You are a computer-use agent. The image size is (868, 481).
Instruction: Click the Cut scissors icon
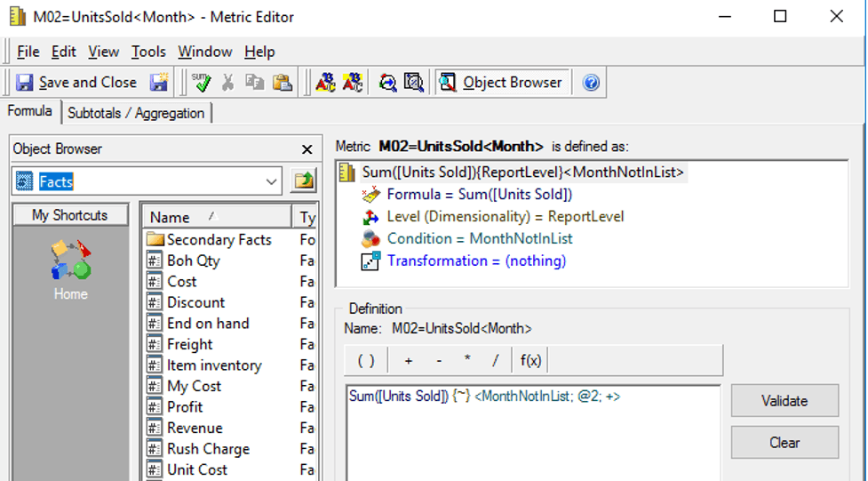click(x=228, y=83)
